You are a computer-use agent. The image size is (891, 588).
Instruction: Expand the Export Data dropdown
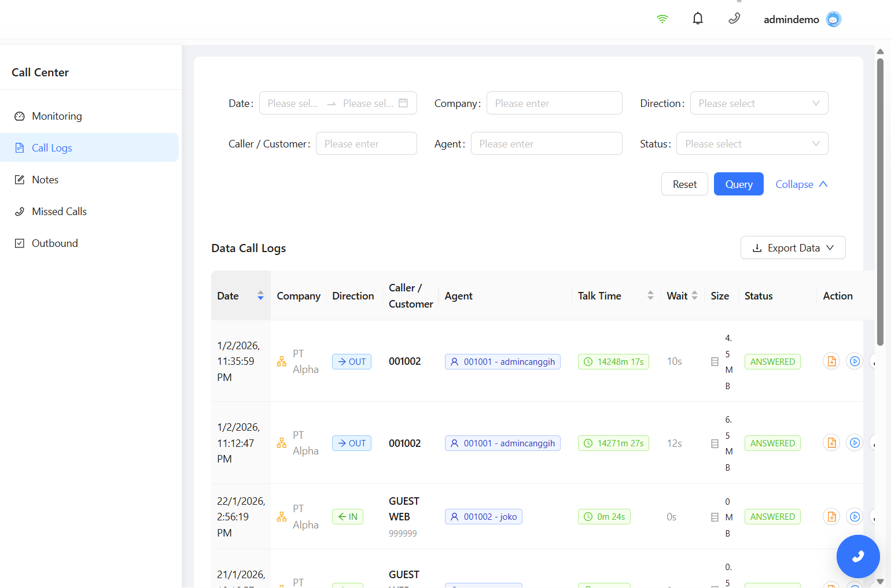point(793,248)
